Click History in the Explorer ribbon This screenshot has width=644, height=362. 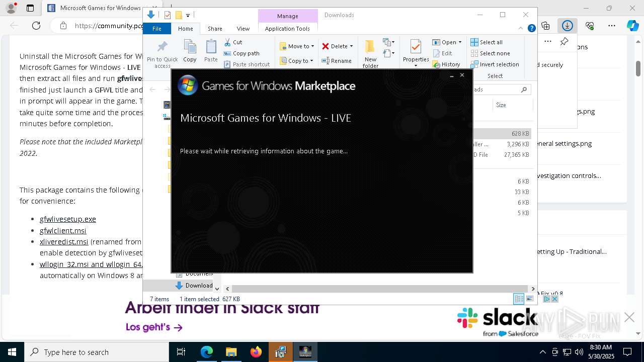(x=446, y=64)
